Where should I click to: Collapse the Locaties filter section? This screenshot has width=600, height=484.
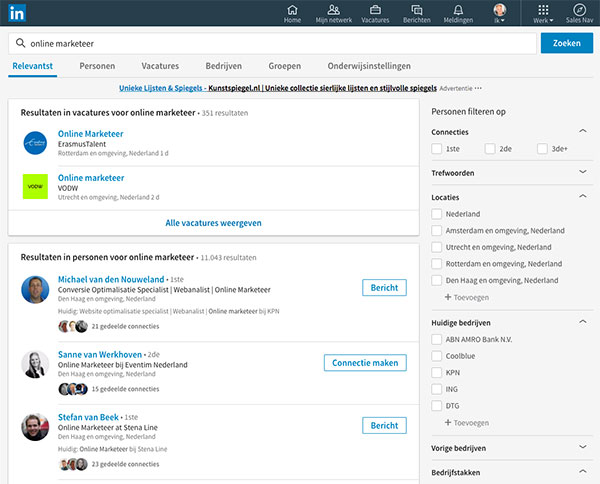click(x=583, y=196)
